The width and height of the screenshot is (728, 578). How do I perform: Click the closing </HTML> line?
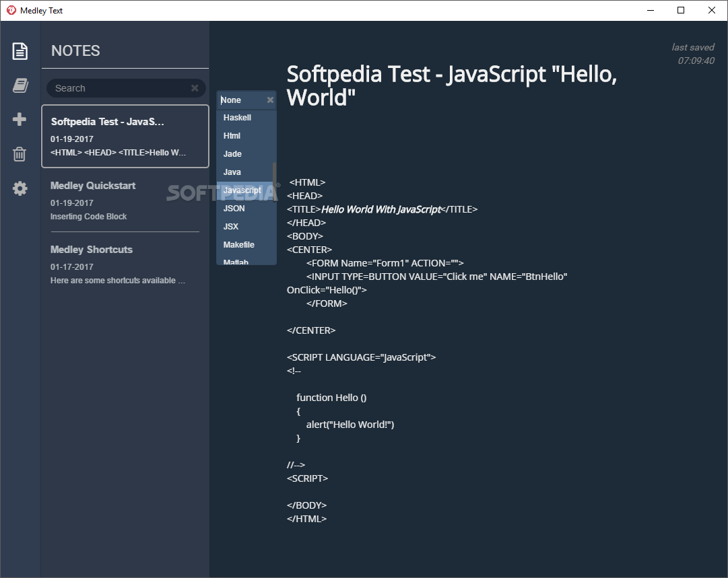307,519
